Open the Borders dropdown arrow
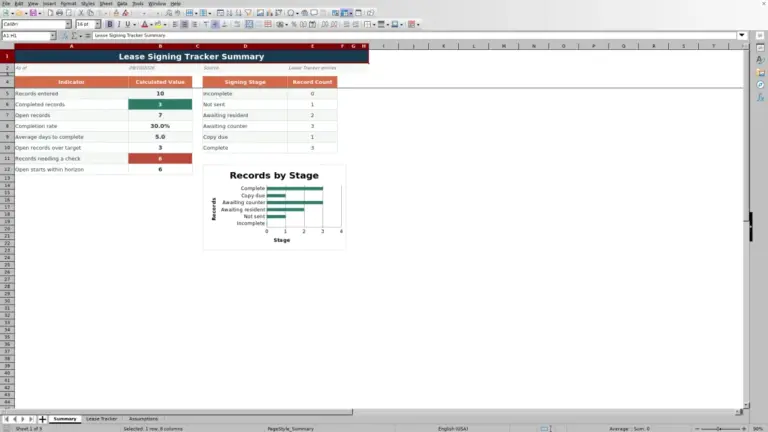Image resolution: width=768 pixels, height=432 pixels. coord(374,24)
